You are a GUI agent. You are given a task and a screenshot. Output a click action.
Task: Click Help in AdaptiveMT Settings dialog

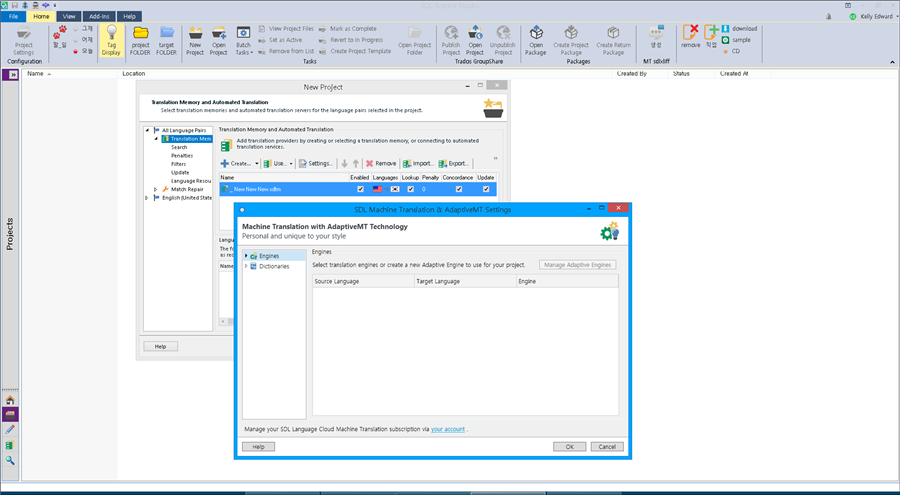(258, 447)
